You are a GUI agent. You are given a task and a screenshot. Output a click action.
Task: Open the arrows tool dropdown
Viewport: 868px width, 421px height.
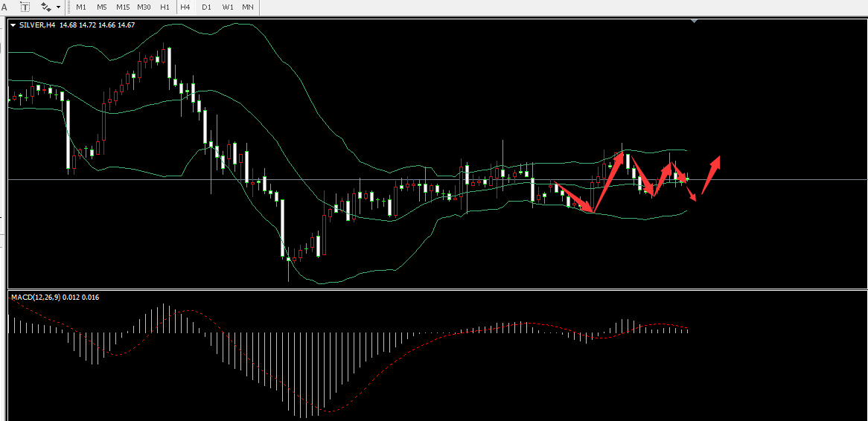click(58, 7)
